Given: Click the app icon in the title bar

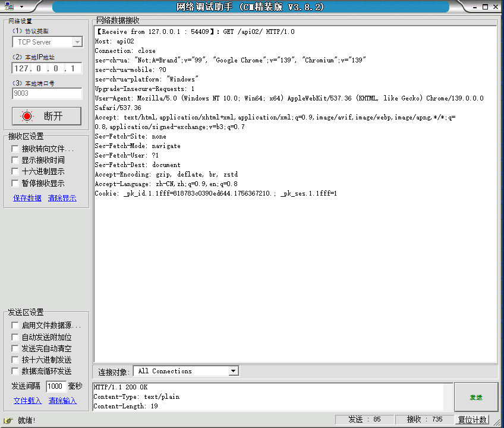Looking at the screenshot, I should [x=8, y=7].
